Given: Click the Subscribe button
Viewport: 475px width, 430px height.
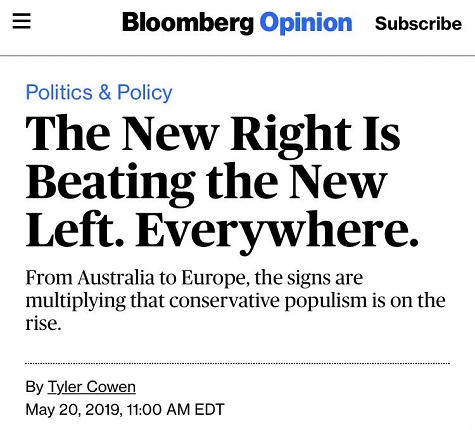Looking at the screenshot, I should click(x=418, y=24).
